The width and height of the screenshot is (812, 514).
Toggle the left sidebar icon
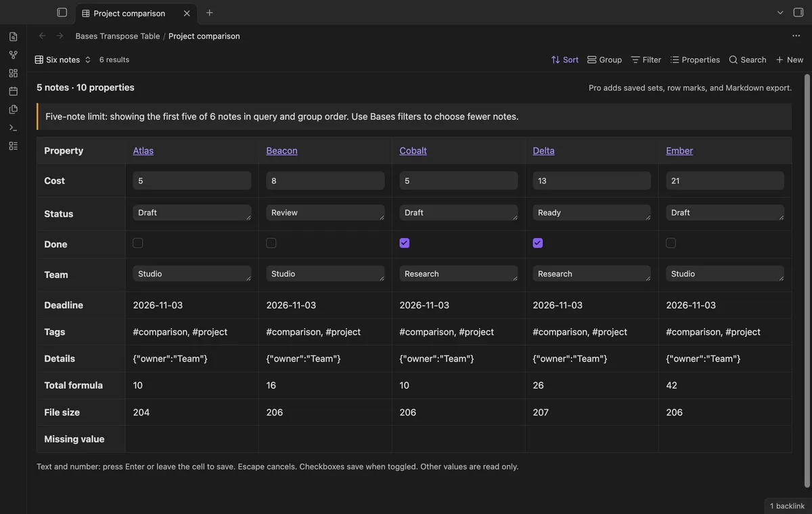tap(62, 12)
